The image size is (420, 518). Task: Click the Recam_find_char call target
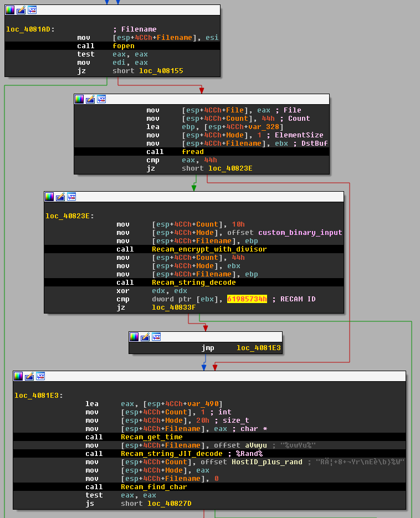pos(153,487)
